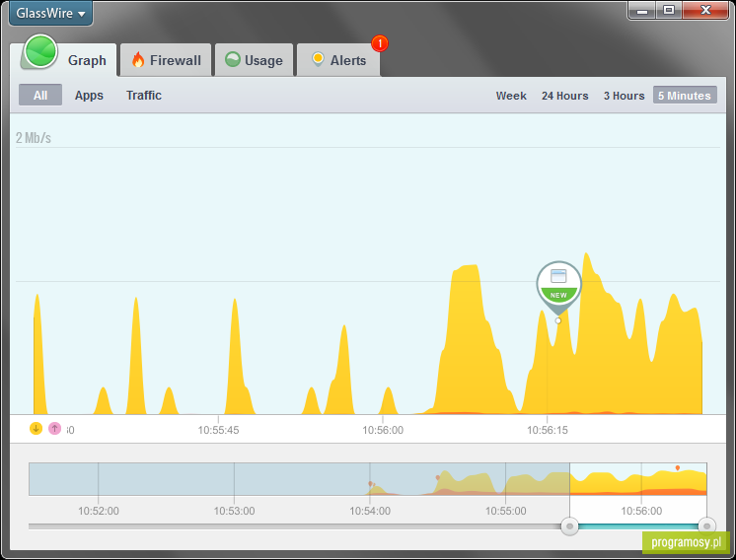
Task: Click the 10:56:15 time label
Action: pyautogui.click(x=548, y=430)
